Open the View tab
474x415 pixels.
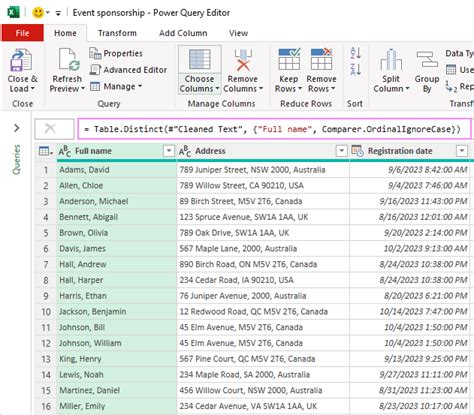pyautogui.click(x=238, y=33)
